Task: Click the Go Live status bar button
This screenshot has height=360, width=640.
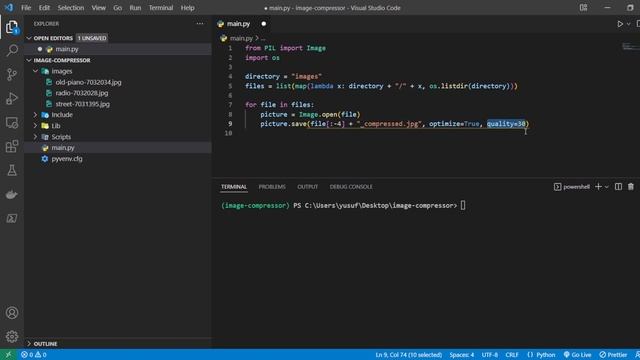Action: tap(577, 355)
